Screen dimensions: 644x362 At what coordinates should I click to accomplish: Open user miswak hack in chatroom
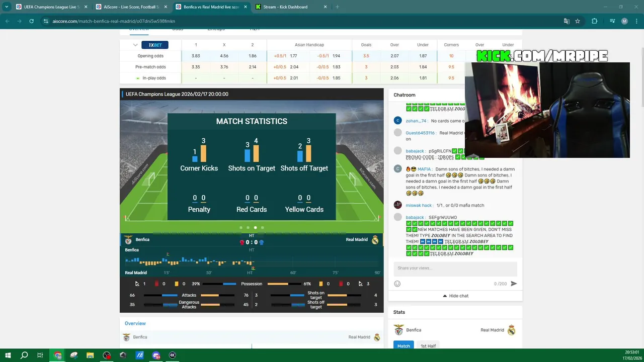point(419,205)
